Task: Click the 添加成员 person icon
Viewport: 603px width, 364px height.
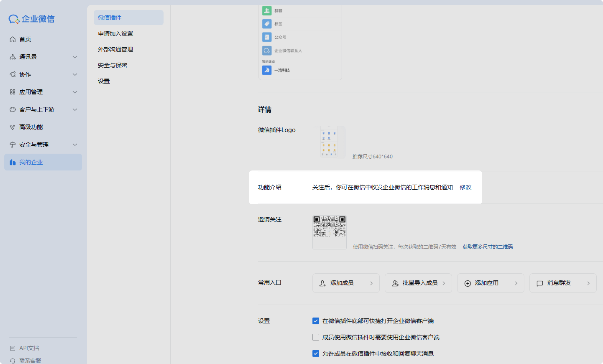Action: click(x=323, y=283)
